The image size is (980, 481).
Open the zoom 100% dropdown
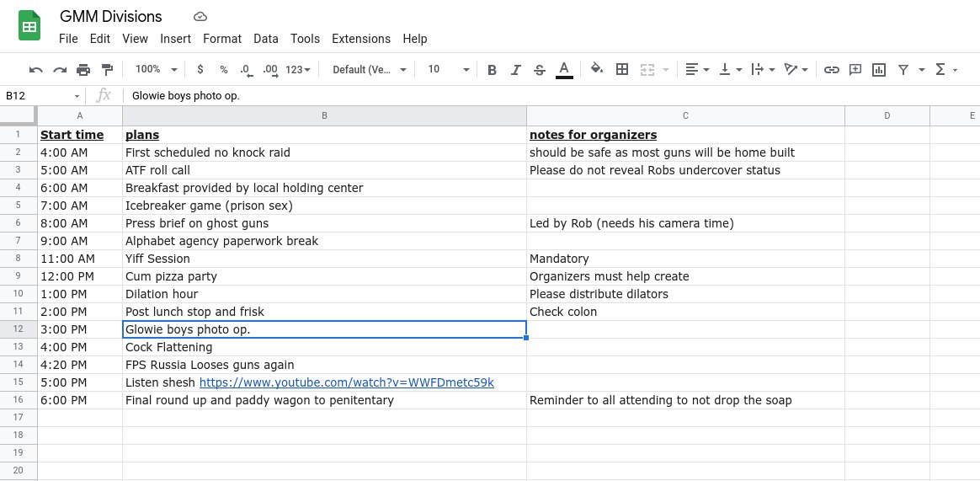pos(157,69)
